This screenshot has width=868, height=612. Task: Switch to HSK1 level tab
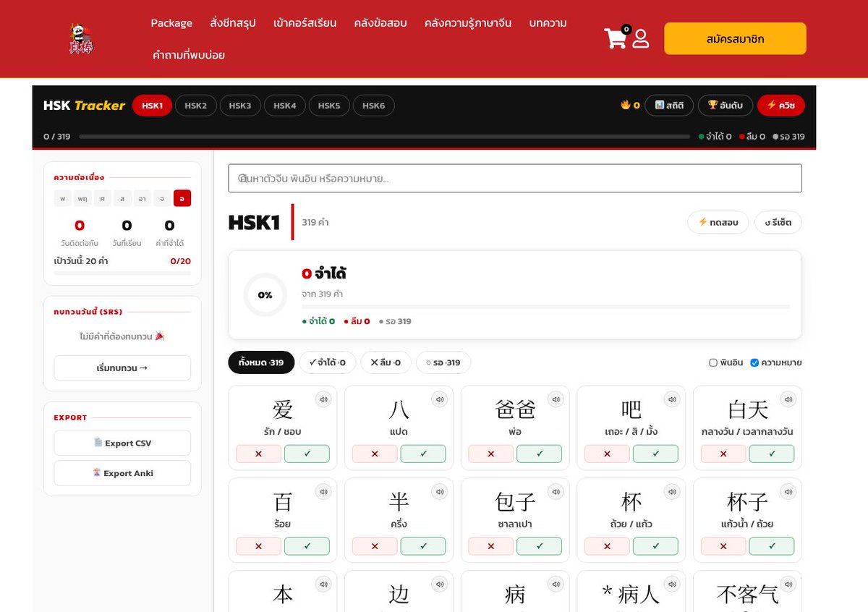tap(152, 106)
